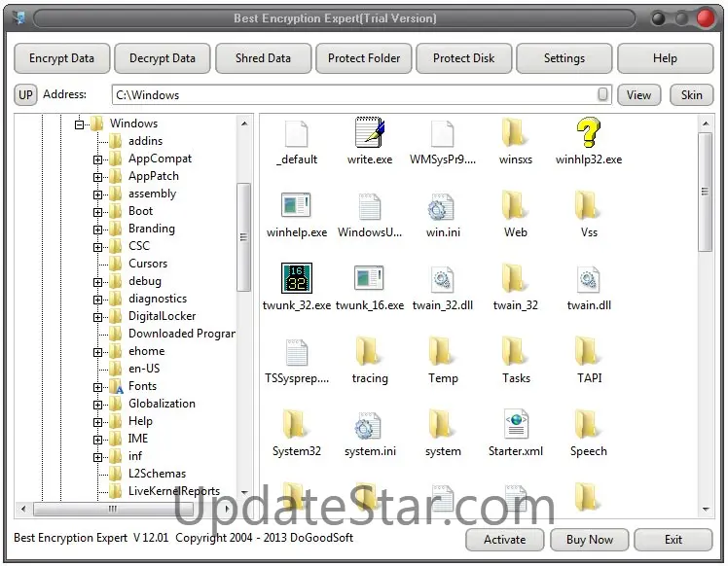The width and height of the screenshot is (728, 566).
Task: Select the twain.dll file icon
Action: (x=588, y=279)
